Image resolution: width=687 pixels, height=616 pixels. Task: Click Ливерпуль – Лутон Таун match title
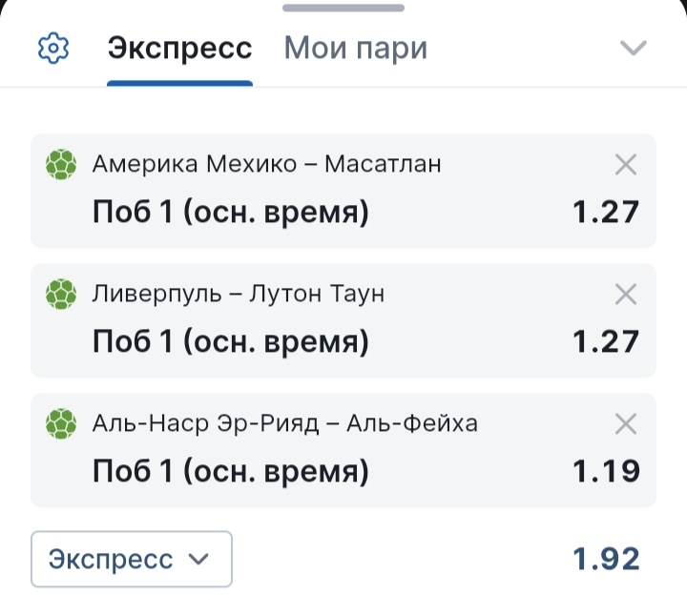(239, 294)
